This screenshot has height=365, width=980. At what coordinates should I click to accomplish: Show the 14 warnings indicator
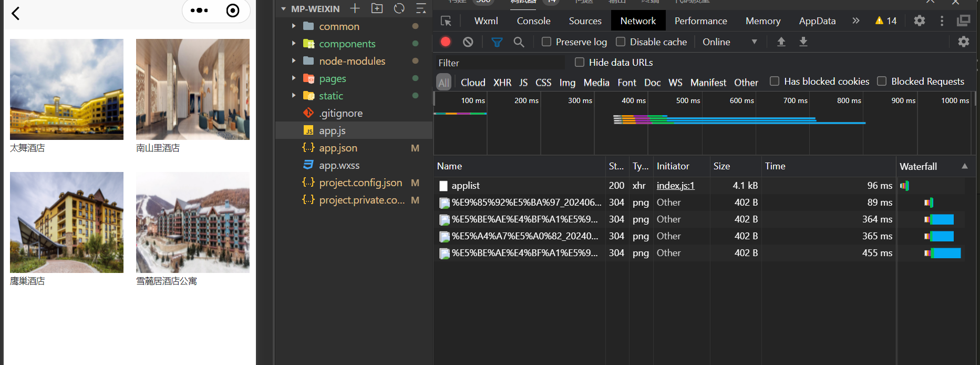coord(886,21)
